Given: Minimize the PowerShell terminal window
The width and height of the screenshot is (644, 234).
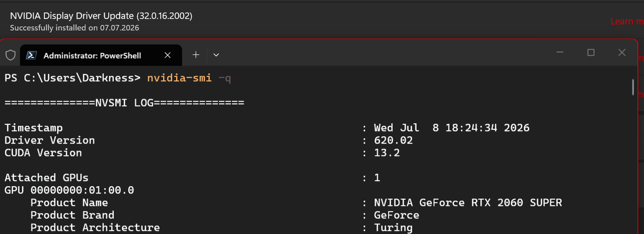Looking at the screenshot, I should pyautogui.click(x=560, y=52).
